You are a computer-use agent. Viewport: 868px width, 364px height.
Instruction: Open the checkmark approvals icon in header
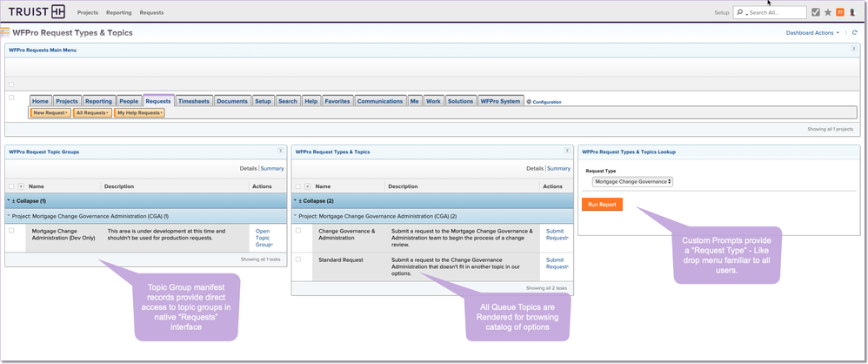click(815, 12)
